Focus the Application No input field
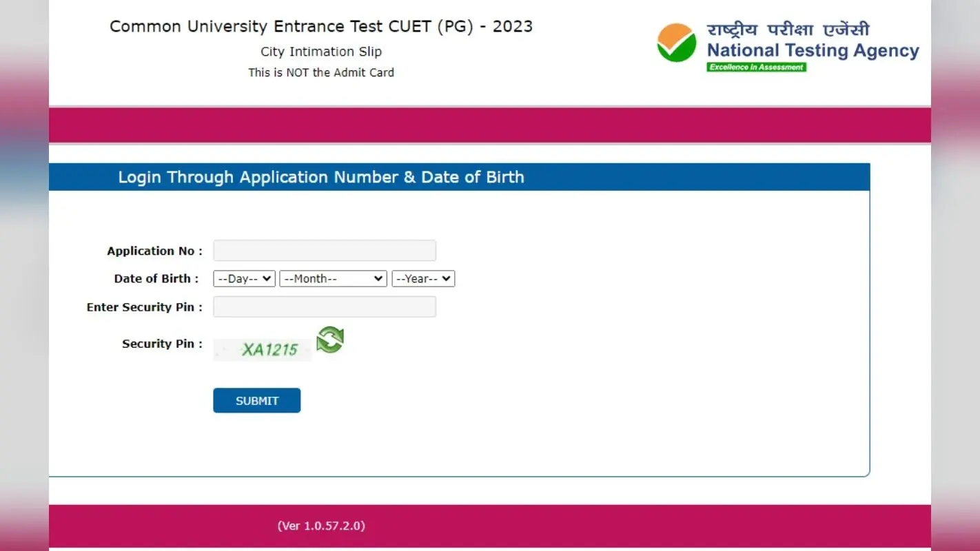The width and height of the screenshot is (980, 551). pyautogui.click(x=325, y=250)
